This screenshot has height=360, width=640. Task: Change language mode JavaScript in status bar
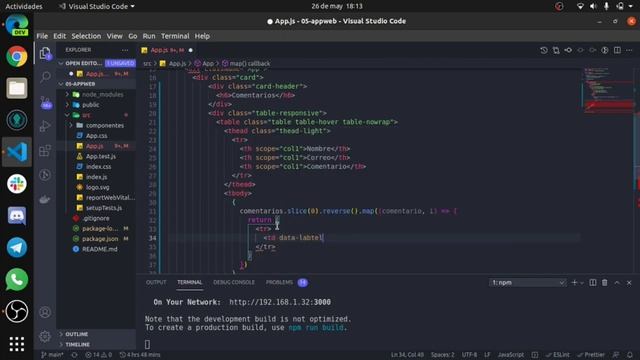pyautogui.click(x=511, y=355)
